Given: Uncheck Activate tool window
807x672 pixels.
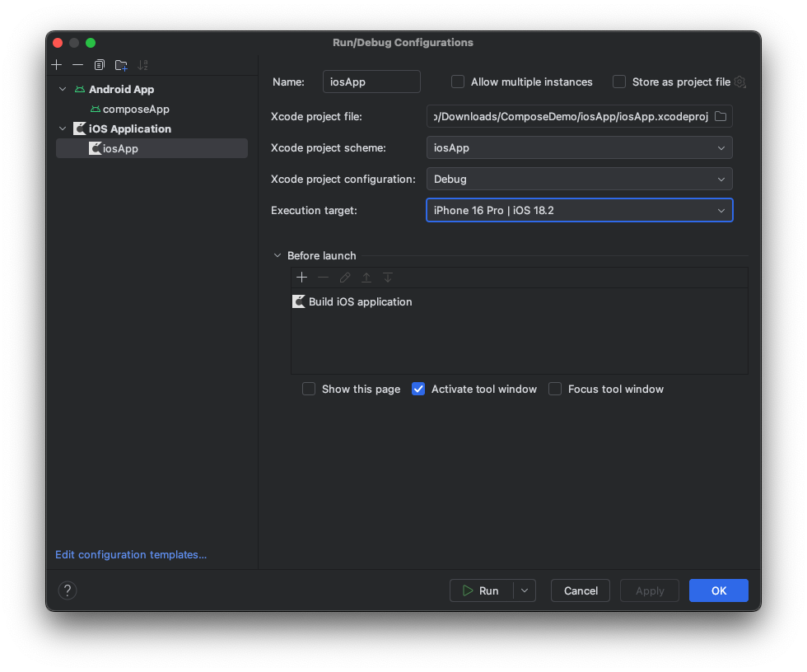Looking at the screenshot, I should [418, 389].
